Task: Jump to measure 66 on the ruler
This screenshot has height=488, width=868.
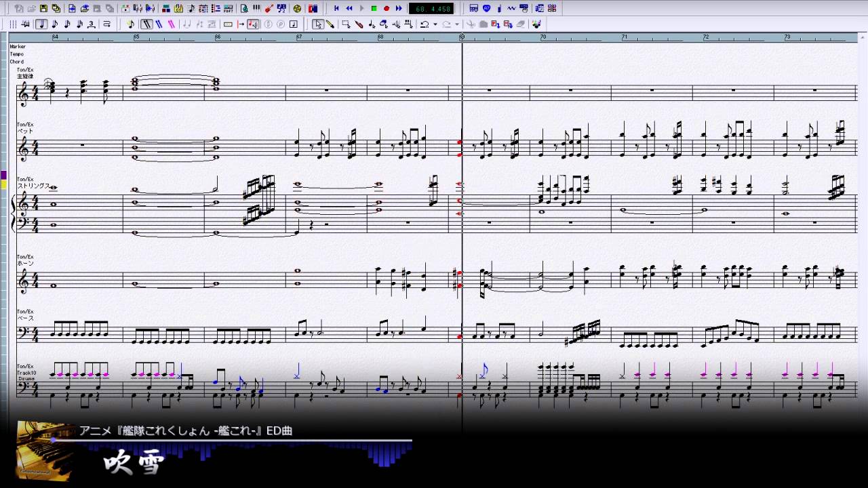Action: [x=218, y=37]
